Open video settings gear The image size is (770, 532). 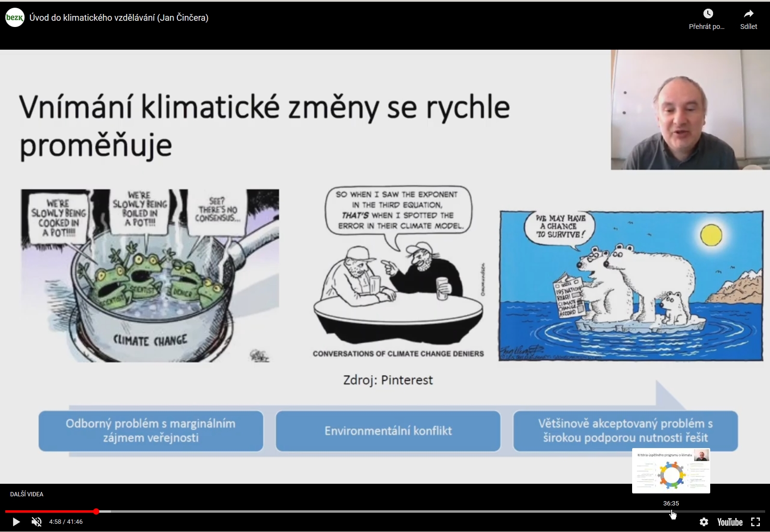(704, 522)
